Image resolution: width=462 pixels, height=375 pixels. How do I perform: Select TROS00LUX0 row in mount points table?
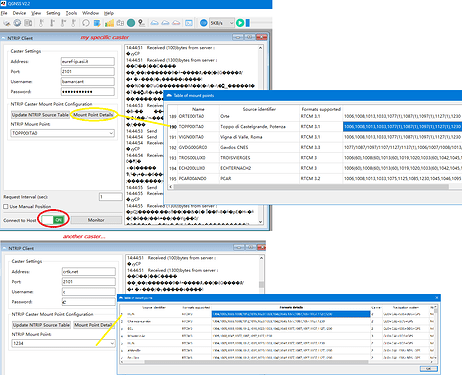pos(315,158)
